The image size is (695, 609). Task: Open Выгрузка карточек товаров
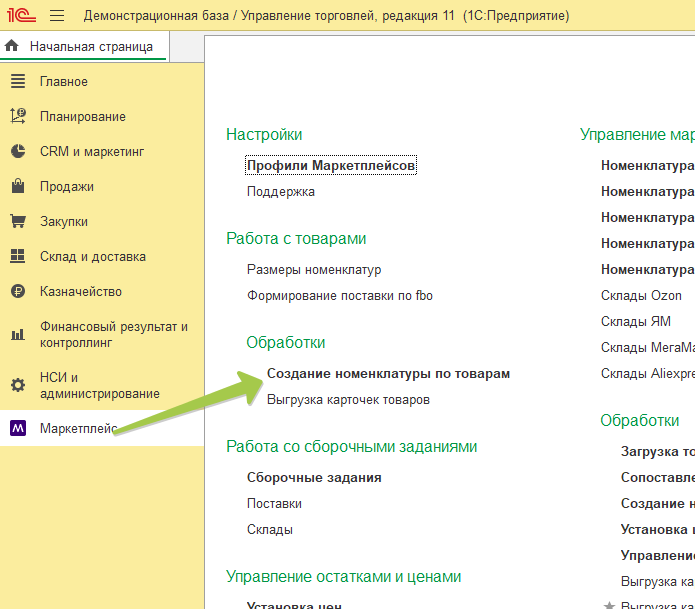click(348, 400)
